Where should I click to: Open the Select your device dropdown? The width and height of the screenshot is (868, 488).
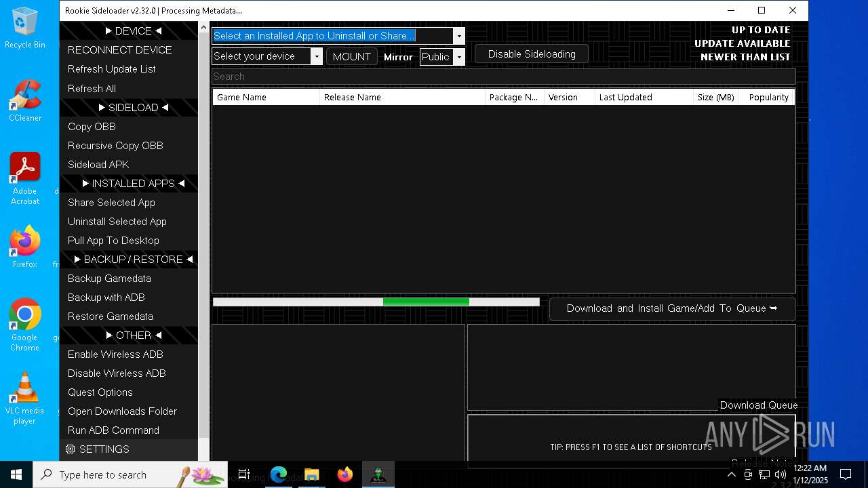click(x=317, y=56)
